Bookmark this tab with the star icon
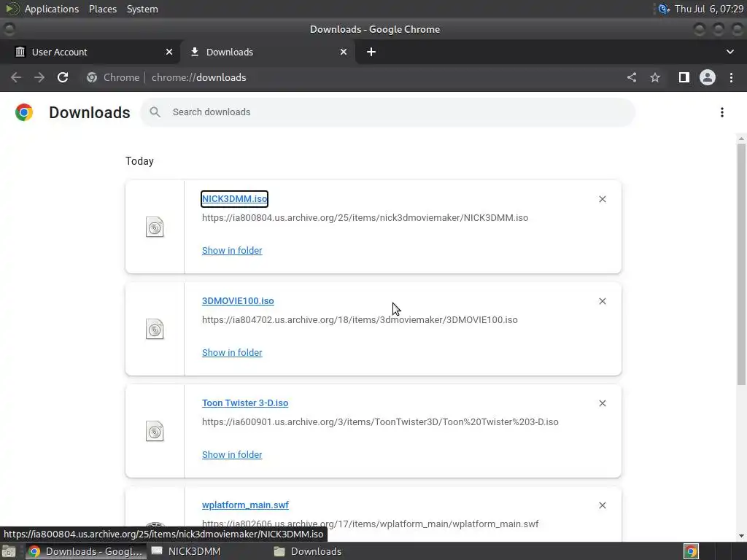 [655, 77]
